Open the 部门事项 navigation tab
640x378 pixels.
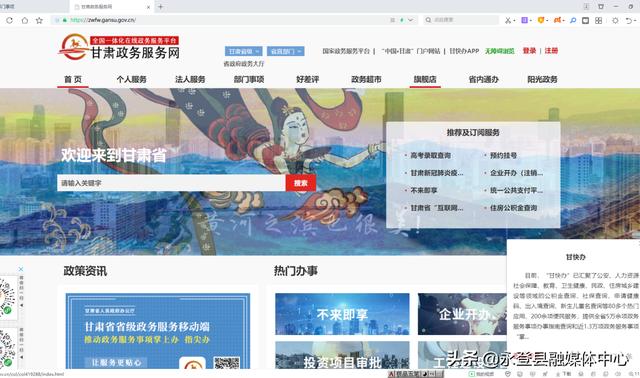(x=249, y=79)
